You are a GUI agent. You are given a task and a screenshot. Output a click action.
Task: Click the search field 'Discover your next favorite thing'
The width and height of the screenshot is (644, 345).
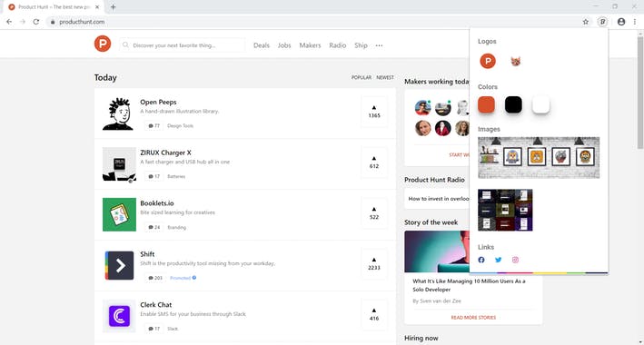click(x=183, y=45)
